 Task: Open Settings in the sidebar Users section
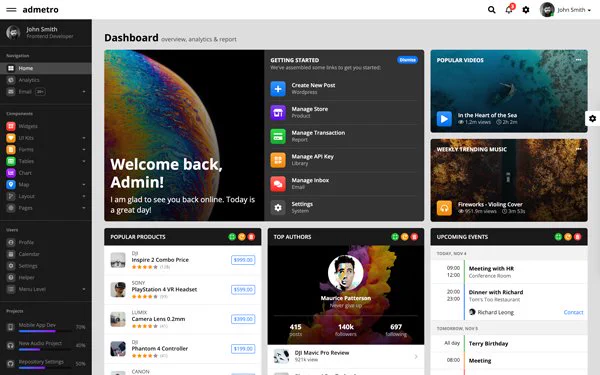point(46,266)
